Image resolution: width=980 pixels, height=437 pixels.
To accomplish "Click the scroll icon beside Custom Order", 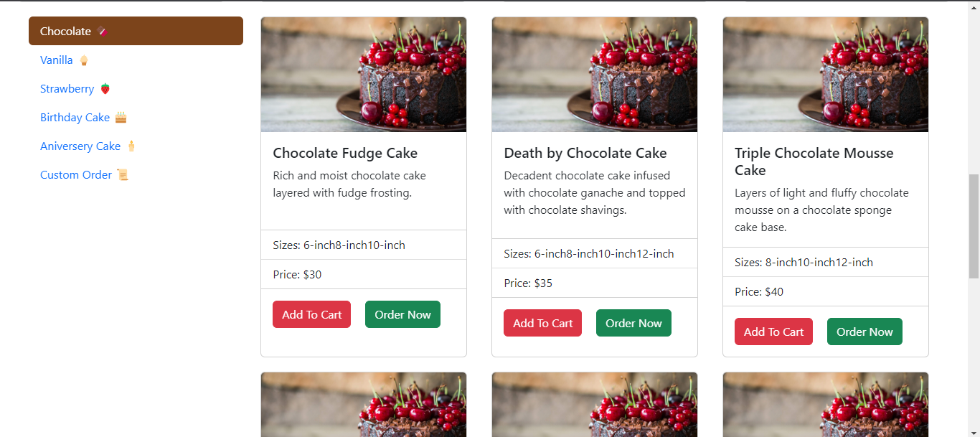I will [123, 175].
